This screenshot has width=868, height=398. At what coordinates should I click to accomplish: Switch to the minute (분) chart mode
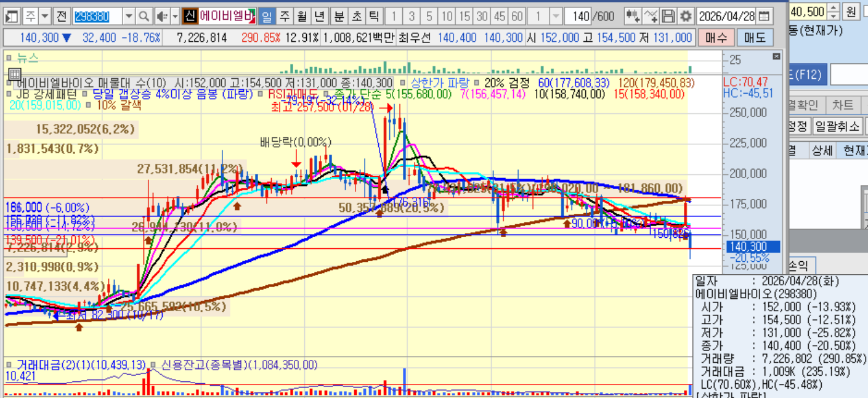[339, 16]
